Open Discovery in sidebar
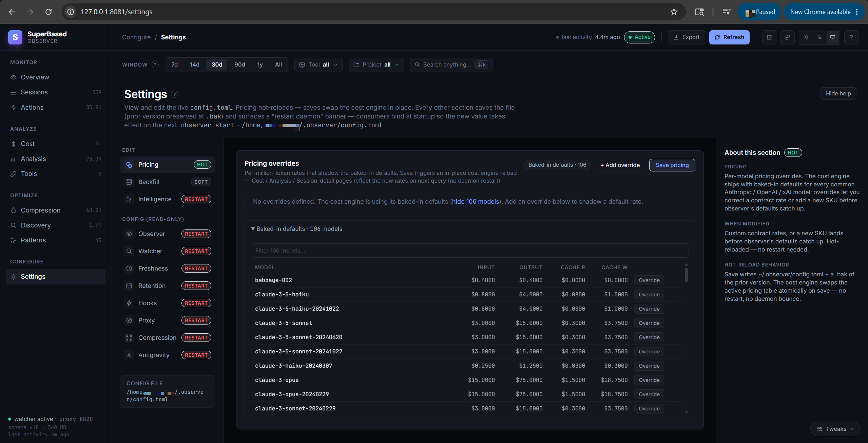Image resolution: width=868 pixels, height=443 pixels. click(x=56, y=225)
